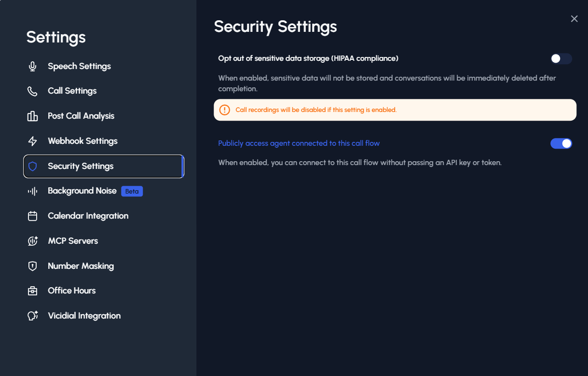Screen dimensions: 588x376
Task: Click the microphone icon for Speech Settings
Action: click(x=32, y=67)
